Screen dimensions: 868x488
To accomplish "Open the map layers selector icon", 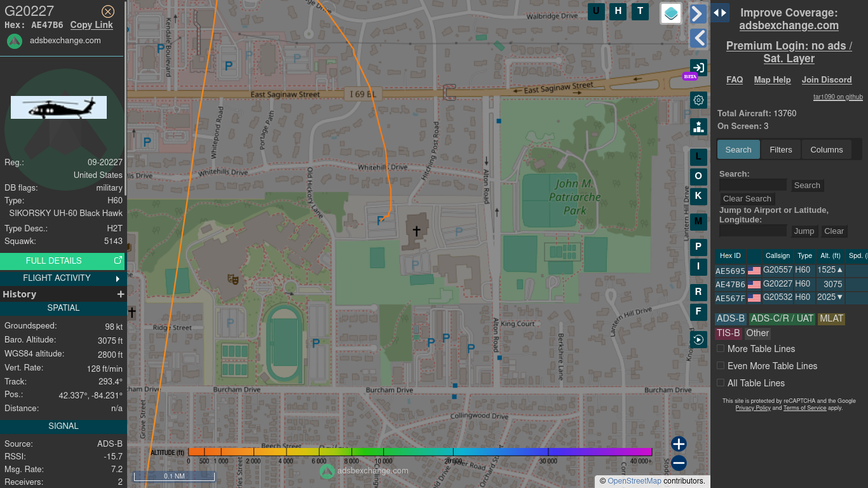I will click(x=671, y=13).
